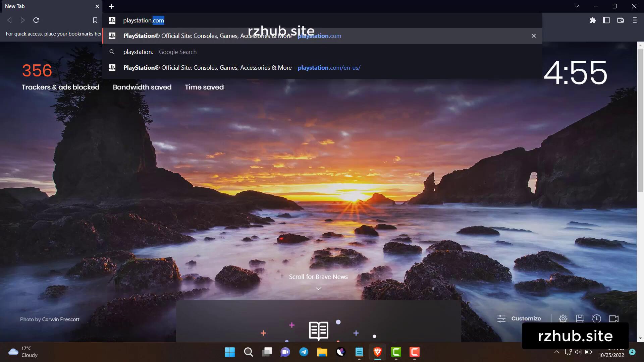This screenshot has width=644, height=362.
Task: Select the playstation.com/en-us/ suggestion
Action: pyautogui.click(x=241, y=68)
